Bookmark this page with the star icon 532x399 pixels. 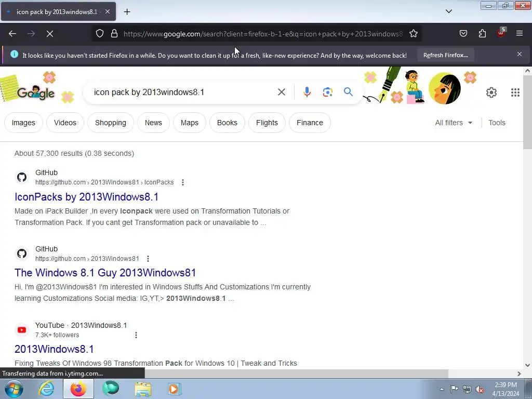(413, 34)
